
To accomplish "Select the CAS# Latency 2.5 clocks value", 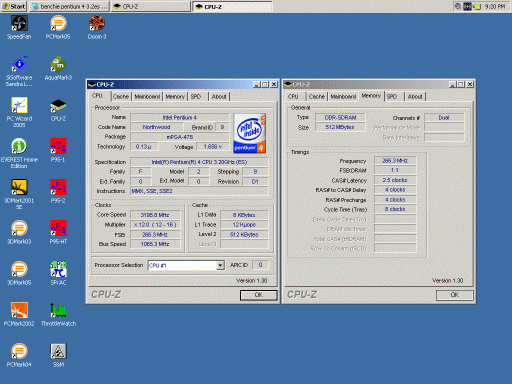I will pos(395,180).
